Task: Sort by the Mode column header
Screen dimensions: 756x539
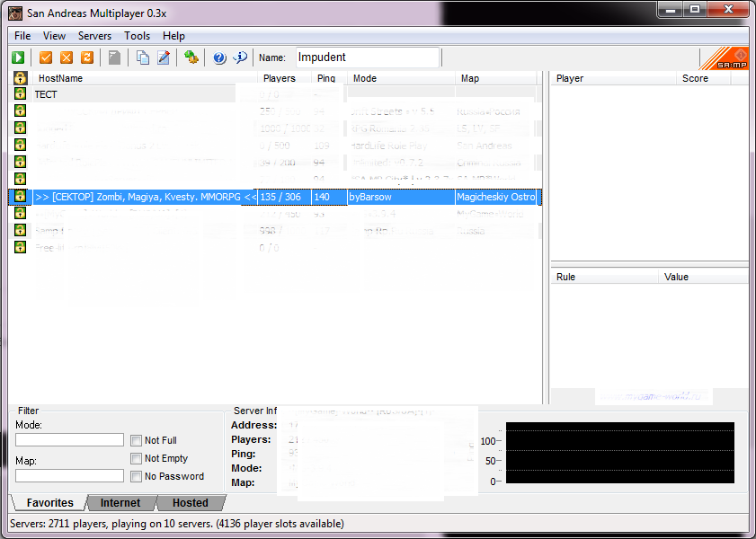Action: pyautogui.click(x=401, y=78)
